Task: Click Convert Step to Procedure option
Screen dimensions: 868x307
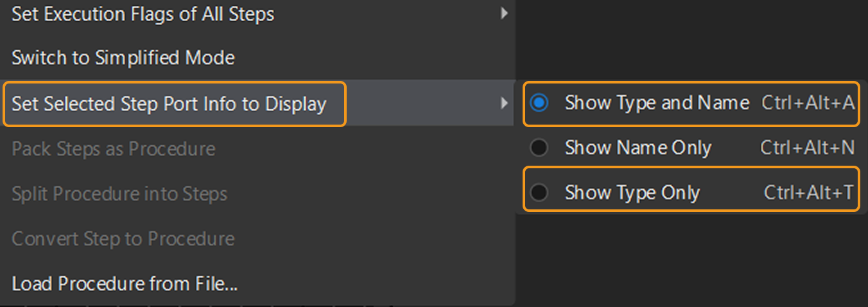Action: point(123,239)
